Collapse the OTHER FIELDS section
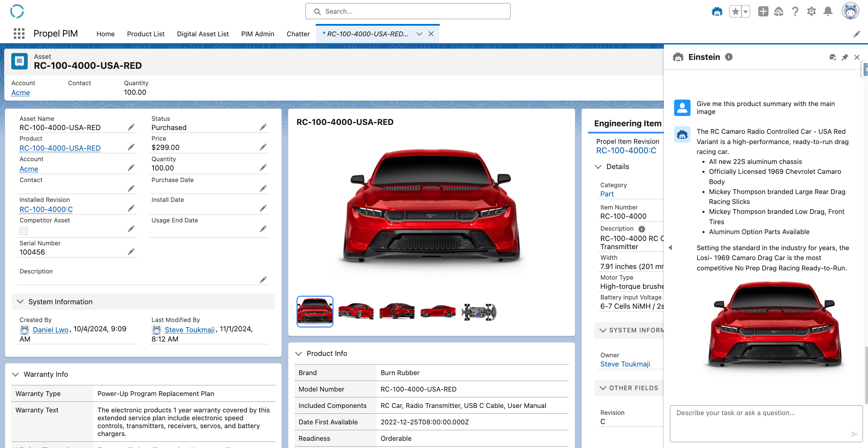Viewport: 868px width, 448px height. tap(603, 388)
